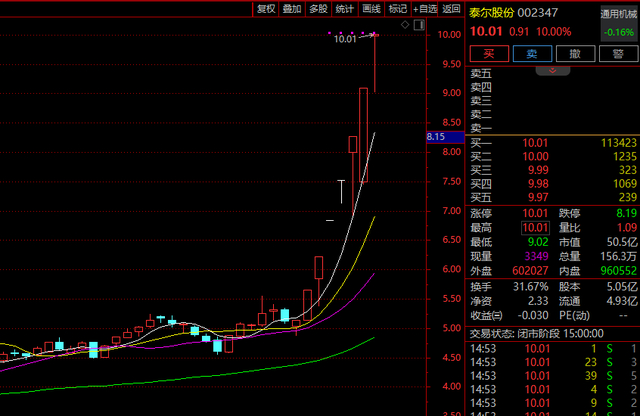
Task: Select the 叠加 overlay option
Action: 292,9
